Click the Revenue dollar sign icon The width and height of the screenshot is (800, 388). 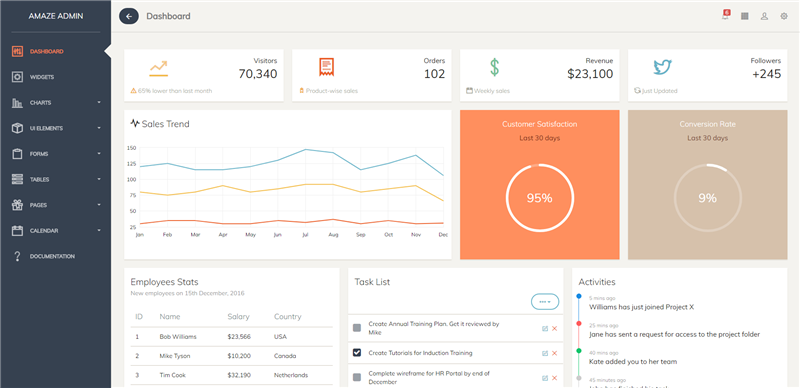tap(494, 67)
